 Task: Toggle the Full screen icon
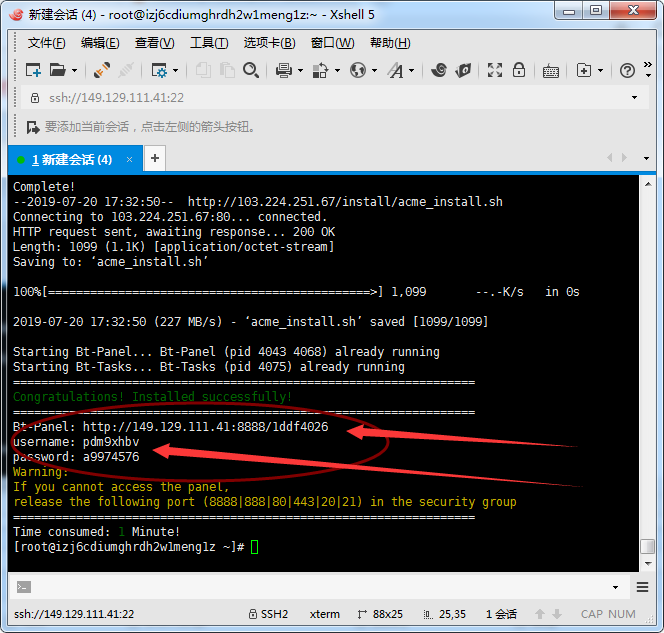point(495,70)
